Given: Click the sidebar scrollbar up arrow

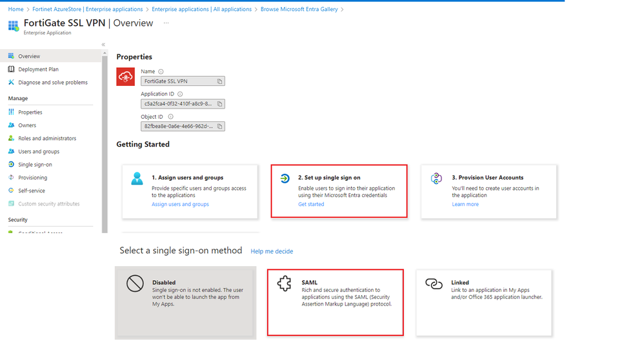Looking at the screenshot, I should coord(105,53).
